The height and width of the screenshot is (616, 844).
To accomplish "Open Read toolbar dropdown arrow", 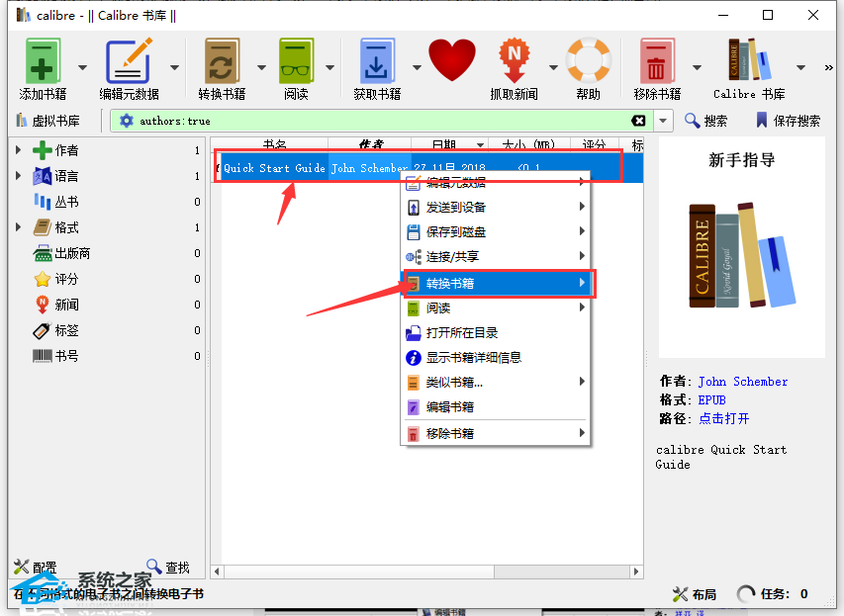I will point(329,67).
